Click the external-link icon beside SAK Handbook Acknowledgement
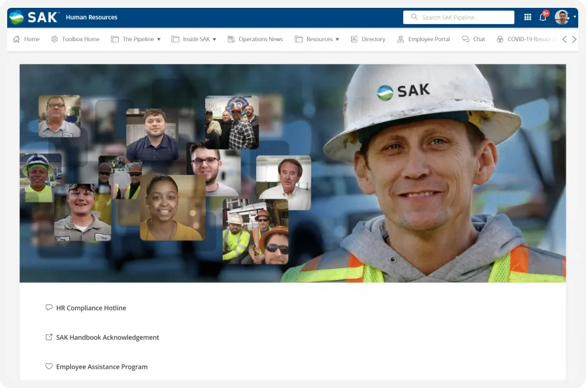Image resolution: width=588 pixels, height=388 pixels. pos(48,337)
